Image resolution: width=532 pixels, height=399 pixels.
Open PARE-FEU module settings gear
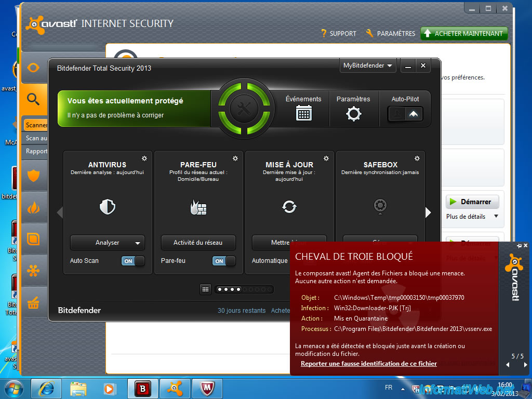tap(235, 158)
